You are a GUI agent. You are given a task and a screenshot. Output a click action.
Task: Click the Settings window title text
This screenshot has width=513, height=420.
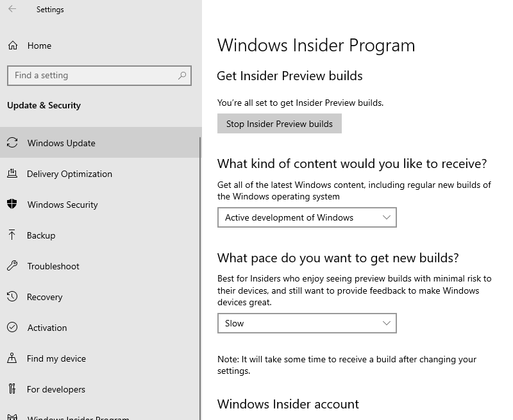pyautogui.click(x=50, y=10)
